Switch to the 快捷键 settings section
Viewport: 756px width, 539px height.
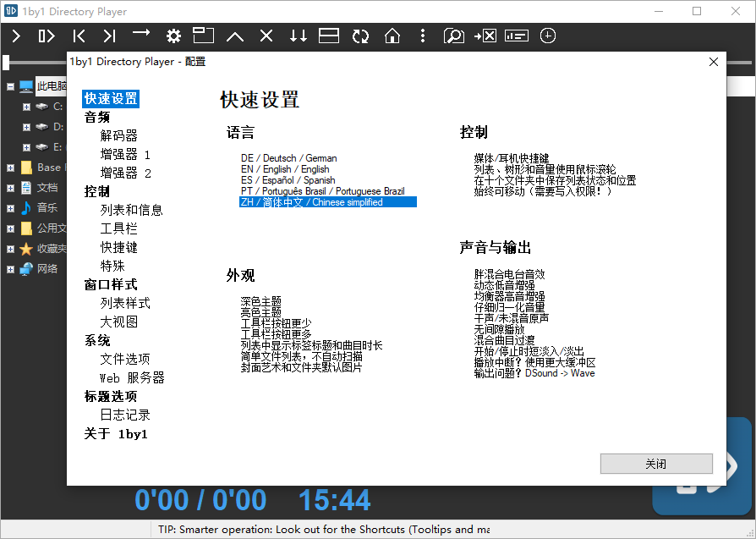(x=118, y=247)
